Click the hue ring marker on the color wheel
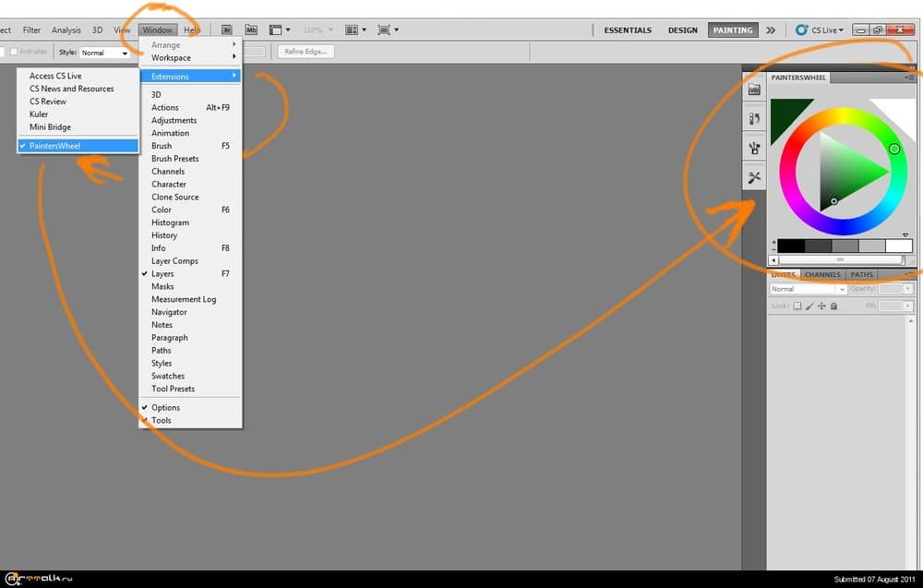923x588 pixels. pyautogui.click(x=894, y=149)
